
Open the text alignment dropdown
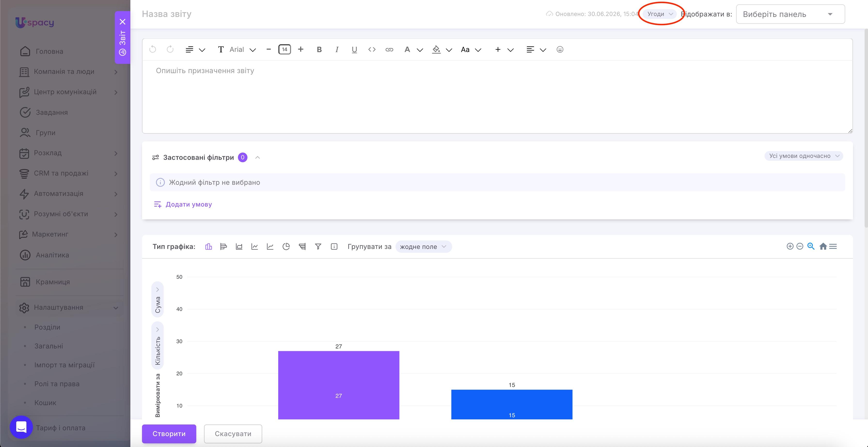point(536,49)
